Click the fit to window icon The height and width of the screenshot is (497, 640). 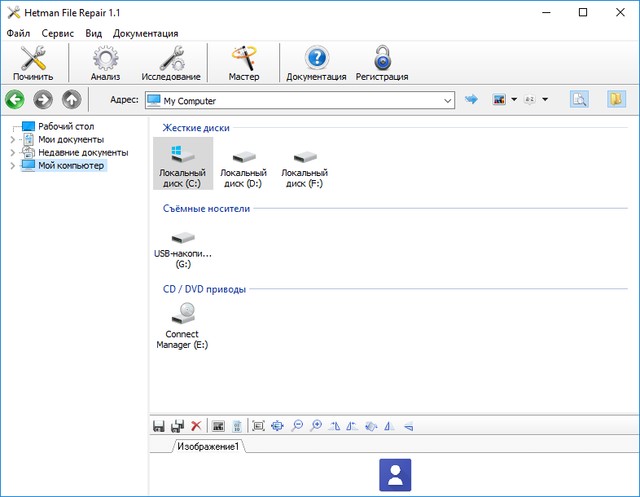tap(277, 426)
